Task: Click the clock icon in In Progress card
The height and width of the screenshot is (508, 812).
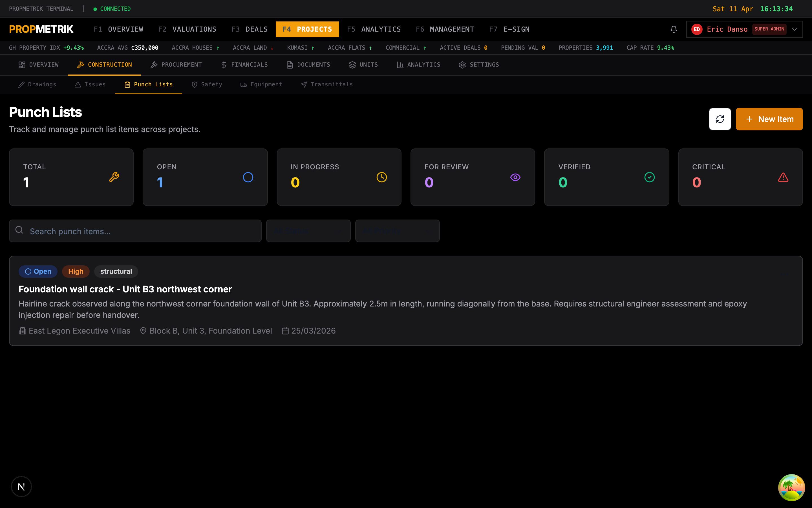Action: pyautogui.click(x=381, y=177)
